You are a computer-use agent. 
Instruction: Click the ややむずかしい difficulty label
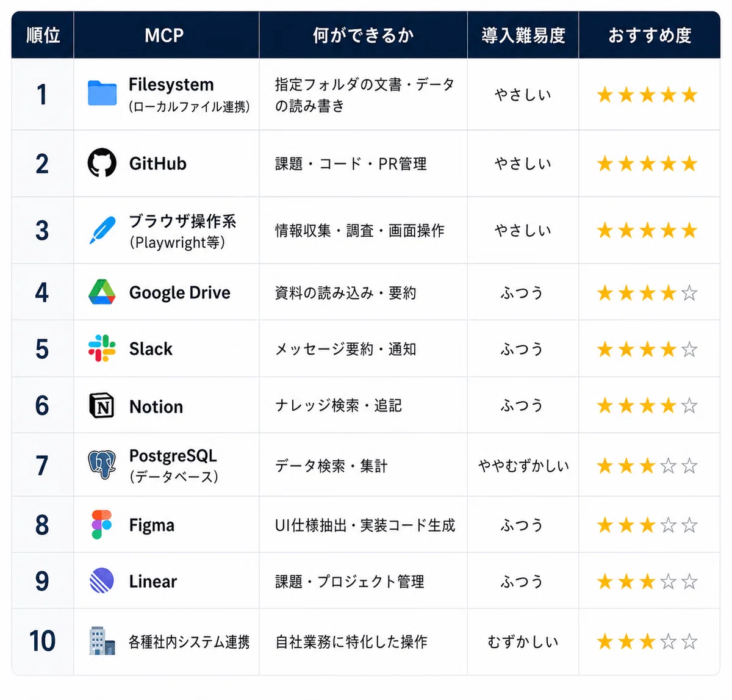coord(523,466)
